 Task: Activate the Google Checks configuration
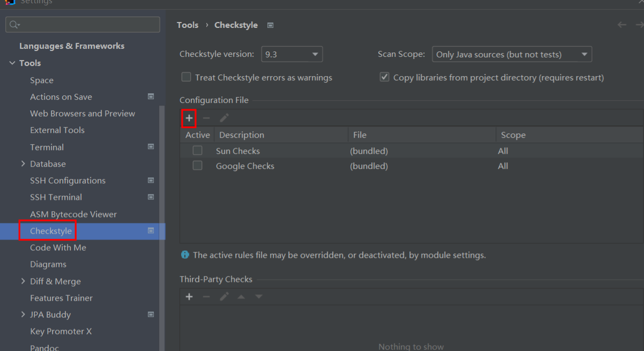(198, 166)
